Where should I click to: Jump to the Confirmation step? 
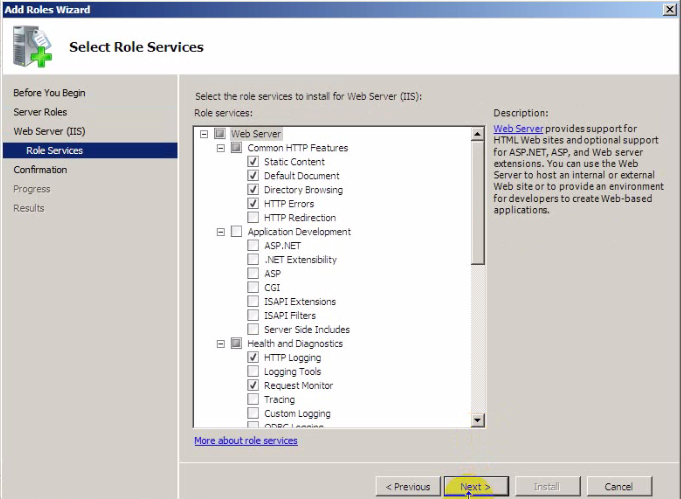pyautogui.click(x=40, y=170)
